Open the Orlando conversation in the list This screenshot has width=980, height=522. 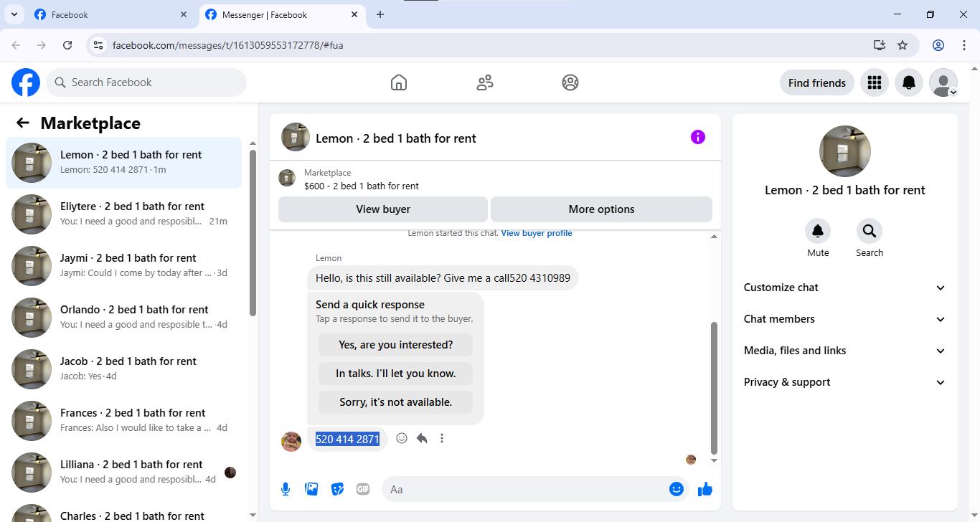(124, 318)
